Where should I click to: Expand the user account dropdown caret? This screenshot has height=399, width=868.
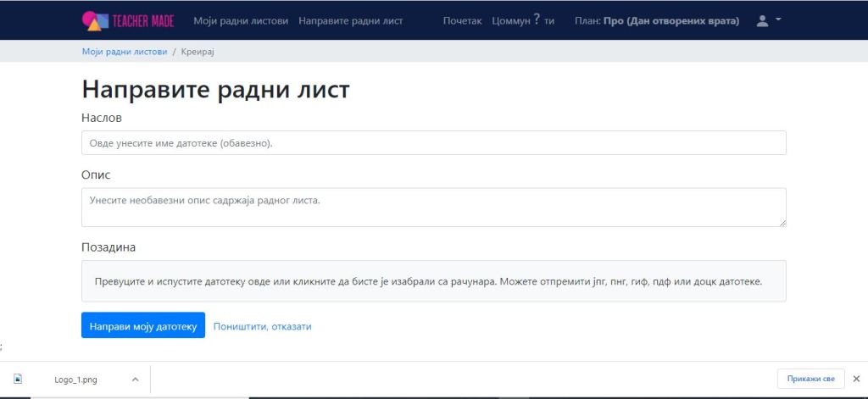point(778,19)
